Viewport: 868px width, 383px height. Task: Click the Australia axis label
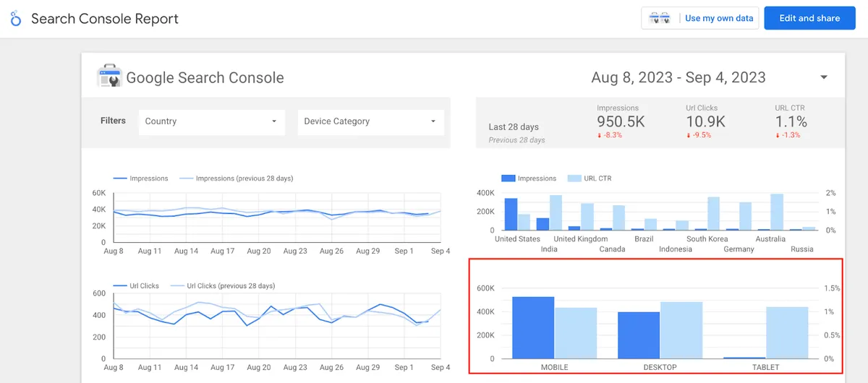pyautogui.click(x=770, y=239)
